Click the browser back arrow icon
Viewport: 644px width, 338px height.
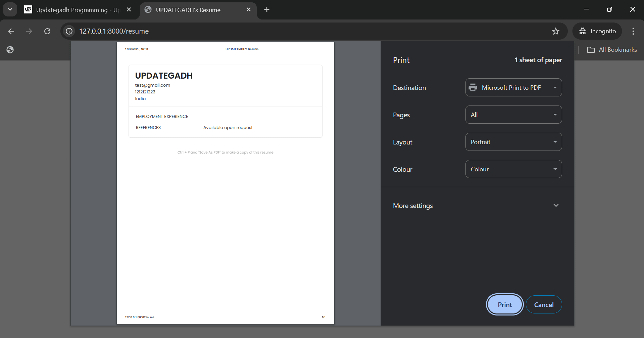pos(11,31)
